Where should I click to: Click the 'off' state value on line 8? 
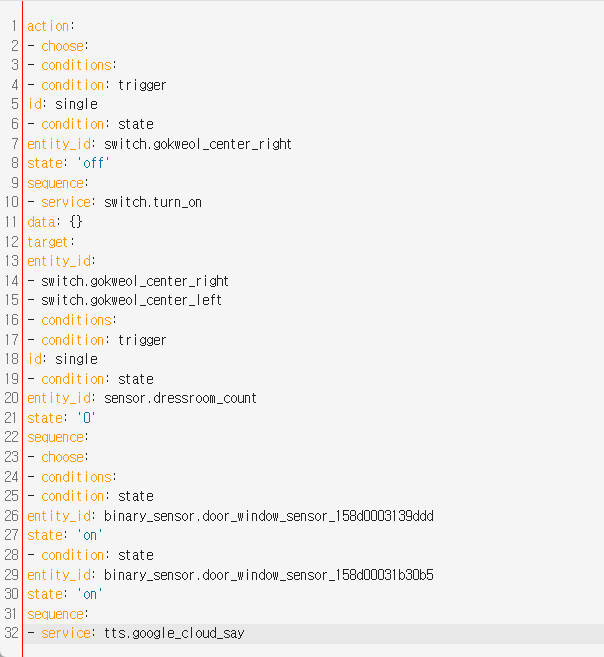[93, 163]
